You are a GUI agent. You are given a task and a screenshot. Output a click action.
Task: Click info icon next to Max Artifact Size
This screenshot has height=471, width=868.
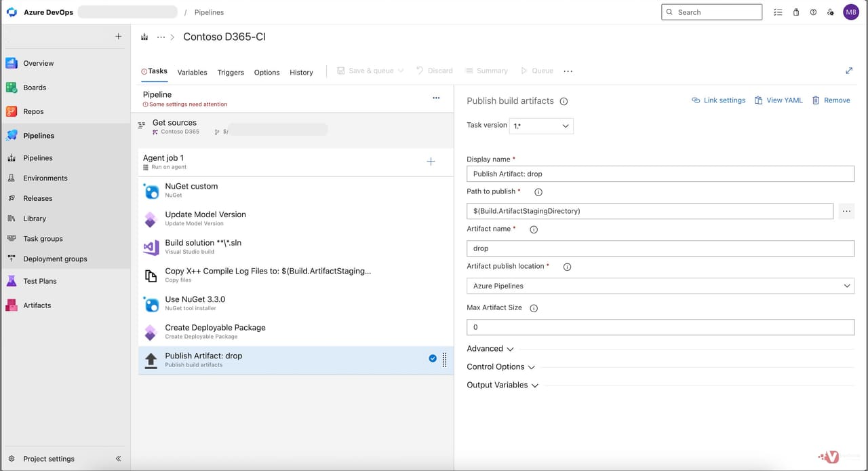534,308
